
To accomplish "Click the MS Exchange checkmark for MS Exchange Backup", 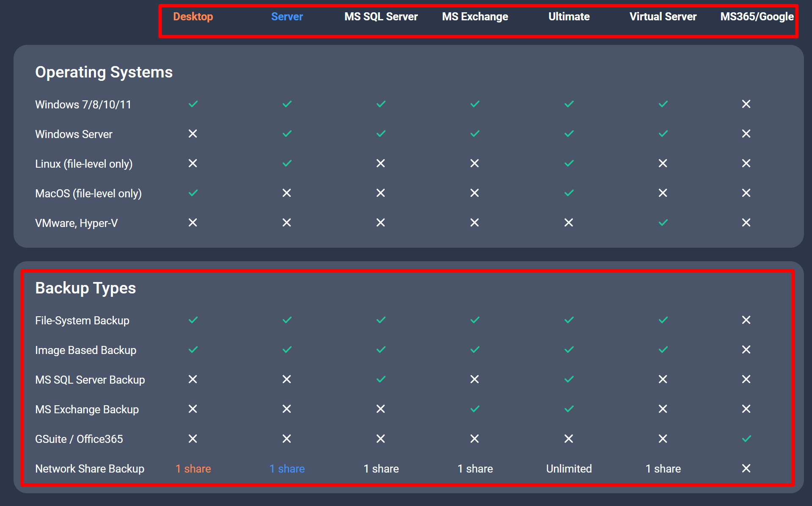I will (x=475, y=409).
